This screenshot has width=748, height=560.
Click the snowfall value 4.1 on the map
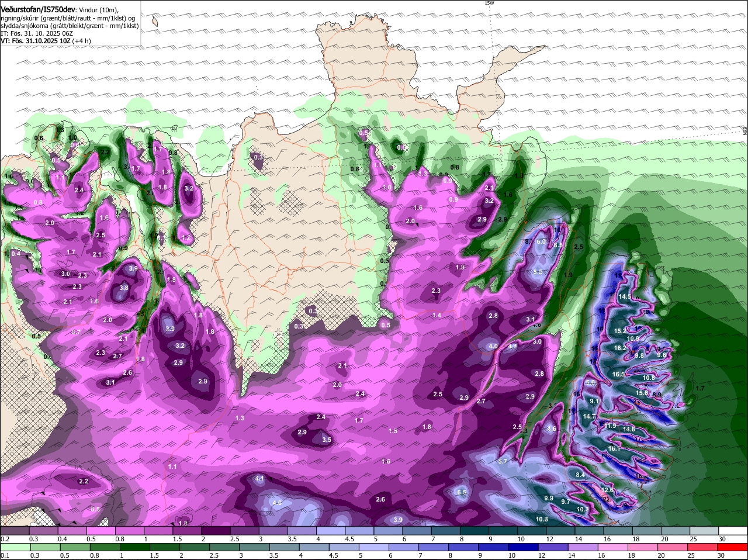[260, 478]
